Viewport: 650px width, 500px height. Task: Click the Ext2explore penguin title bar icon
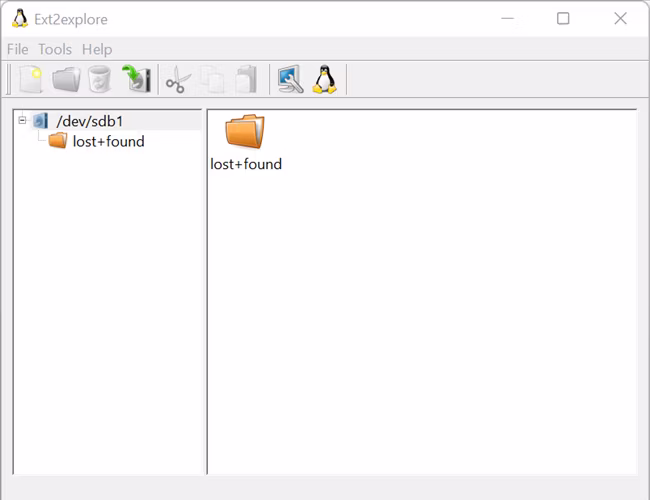[19, 19]
